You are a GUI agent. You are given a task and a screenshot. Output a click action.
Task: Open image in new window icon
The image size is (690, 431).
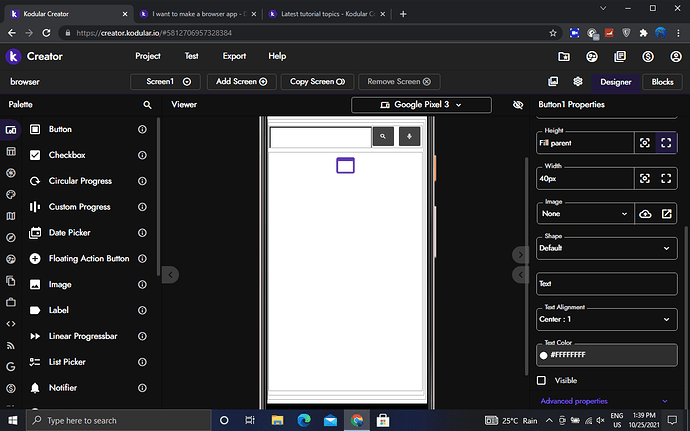[x=667, y=214]
